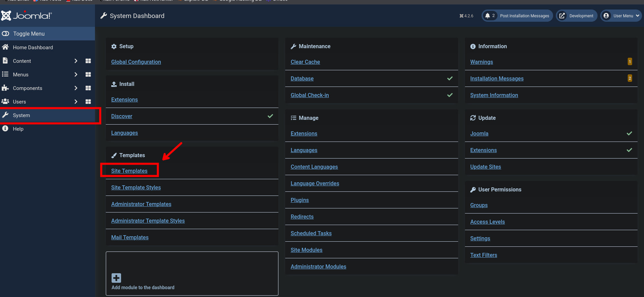644x297 pixels.
Task: Toggle the sidebar with Toggle Menu
Action: (29, 34)
